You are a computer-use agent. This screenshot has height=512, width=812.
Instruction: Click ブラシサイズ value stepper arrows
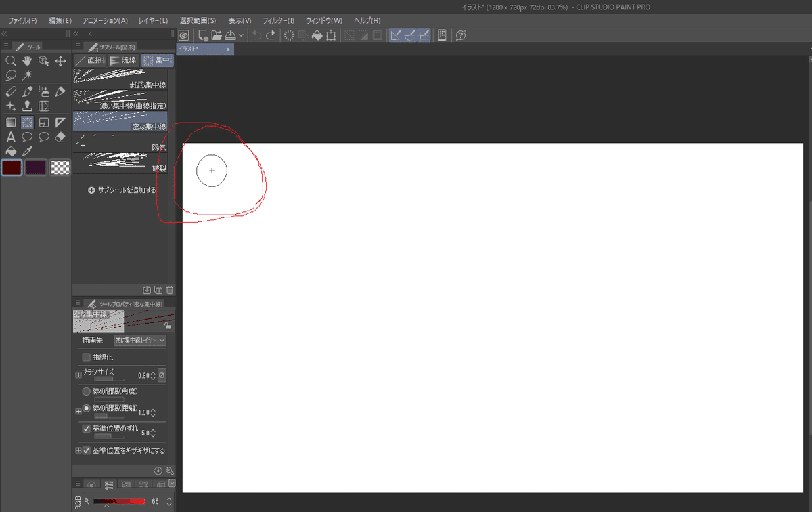pos(153,375)
